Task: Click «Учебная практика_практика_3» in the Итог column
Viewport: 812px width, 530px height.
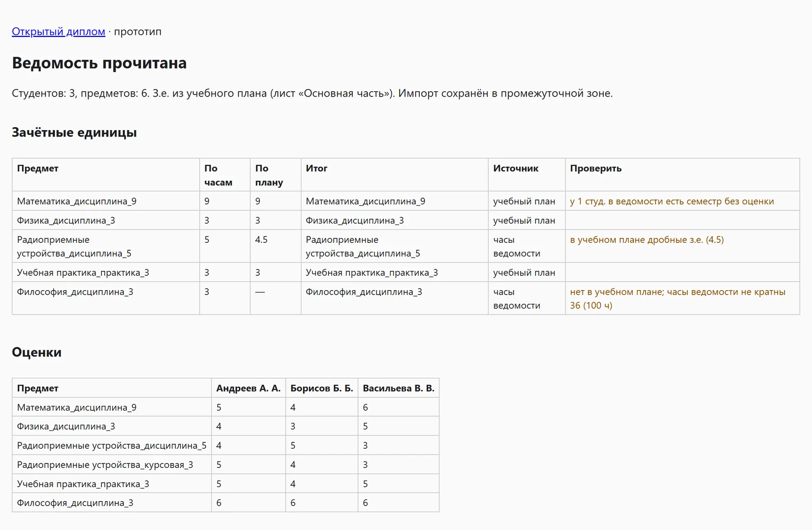Action: [372, 272]
